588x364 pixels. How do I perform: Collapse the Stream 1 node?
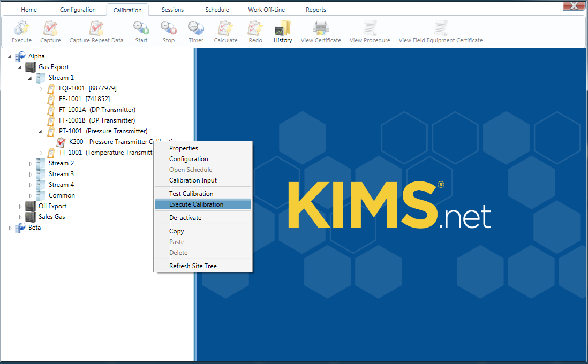[29, 78]
